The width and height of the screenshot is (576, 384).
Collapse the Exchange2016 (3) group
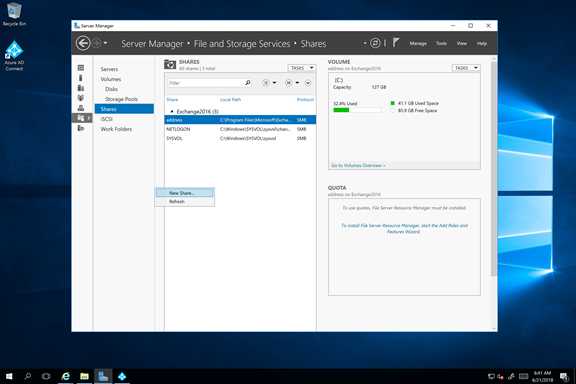pos(172,111)
